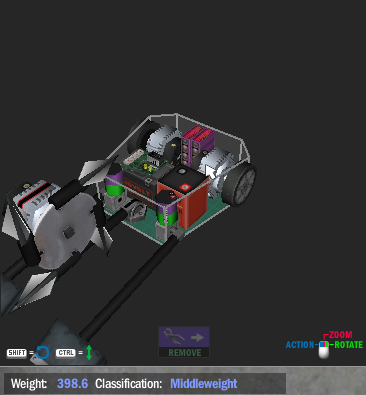Click the blue ACTION label
The height and width of the screenshot is (395, 366).
[x=300, y=345]
